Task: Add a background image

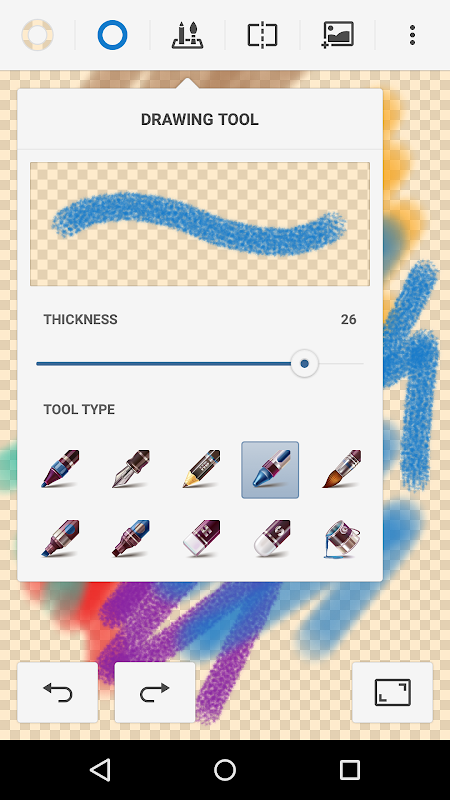Action: 337,35
